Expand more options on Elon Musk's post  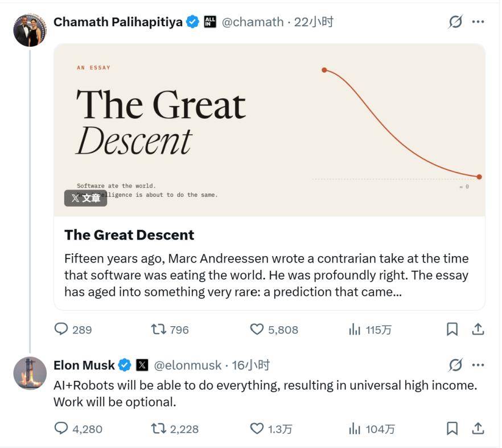(478, 365)
